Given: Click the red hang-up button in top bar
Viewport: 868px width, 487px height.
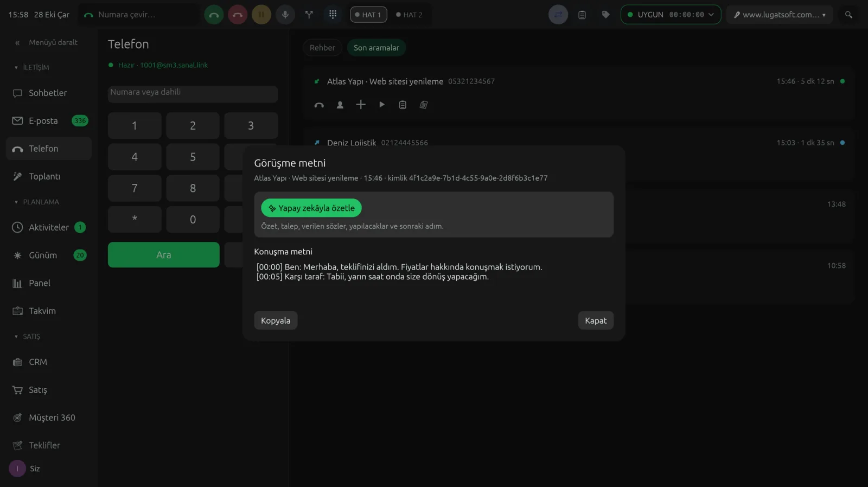Looking at the screenshot, I should (x=238, y=15).
